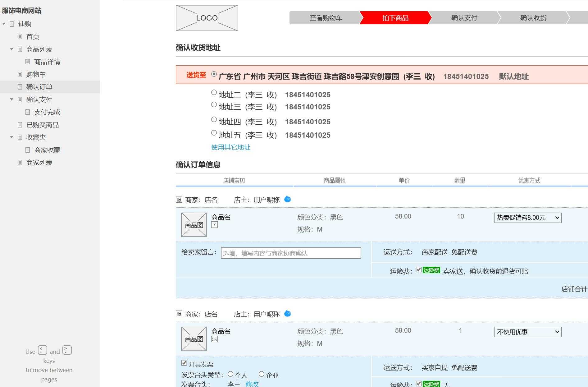This screenshot has width=588, height=387.
Task: Click the 7 badge under first 商品图
Action: [214, 224]
